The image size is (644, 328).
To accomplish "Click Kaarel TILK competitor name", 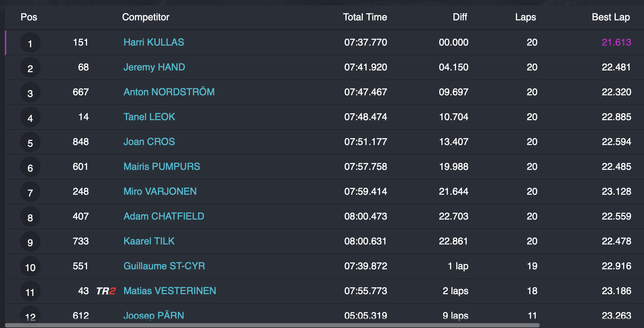I will pyautogui.click(x=149, y=241).
